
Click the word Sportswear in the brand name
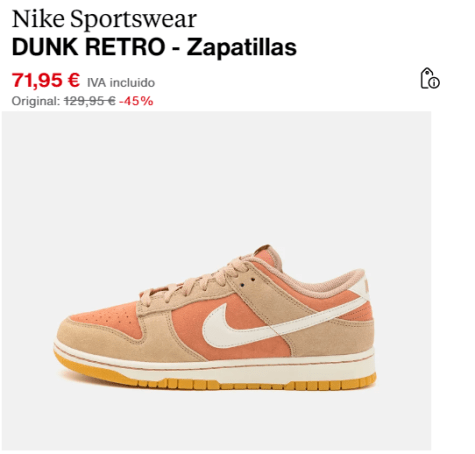coord(133,19)
